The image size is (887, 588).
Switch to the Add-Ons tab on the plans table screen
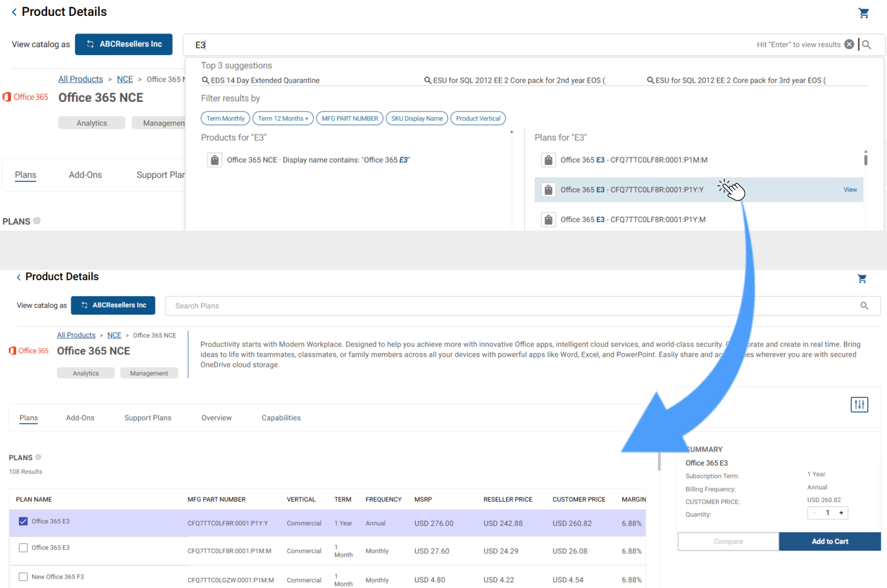[x=80, y=418]
